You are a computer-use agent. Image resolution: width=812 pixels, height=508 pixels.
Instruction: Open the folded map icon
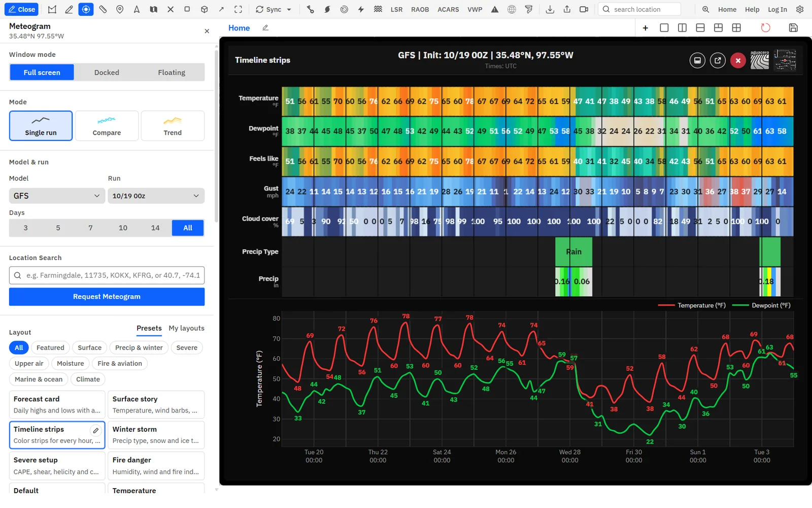click(x=153, y=9)
